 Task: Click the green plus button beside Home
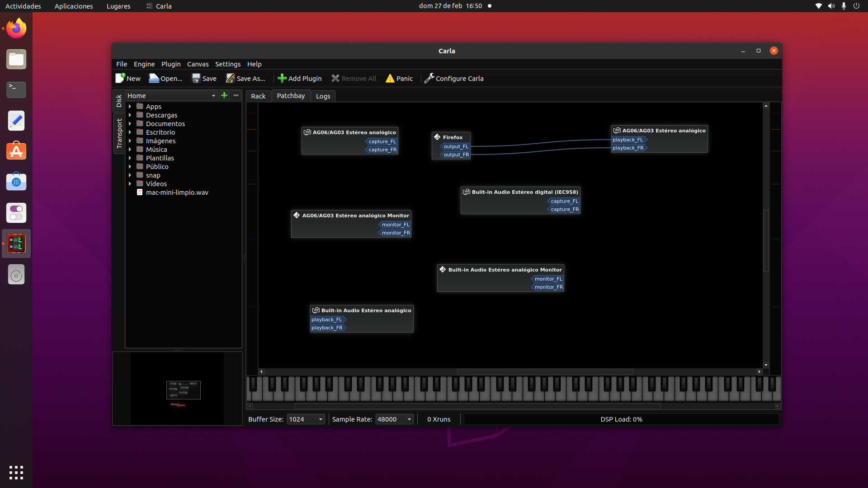click(x=224, y=95)
